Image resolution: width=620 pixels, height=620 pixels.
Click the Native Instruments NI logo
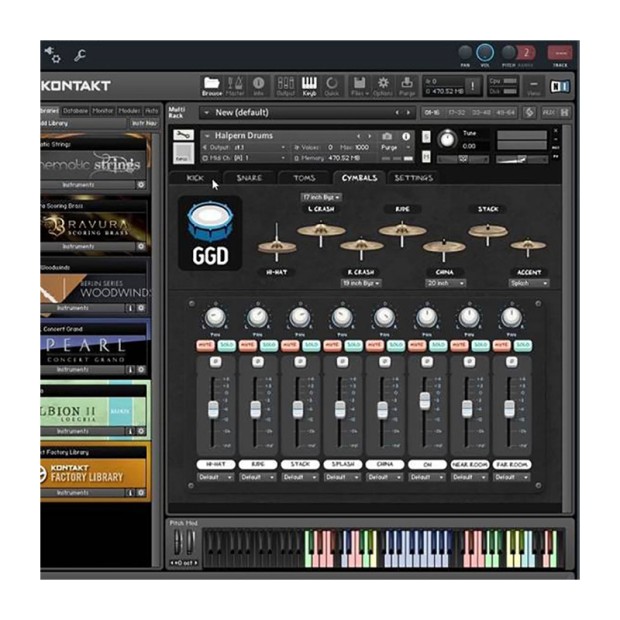click(x=560, y=86)
